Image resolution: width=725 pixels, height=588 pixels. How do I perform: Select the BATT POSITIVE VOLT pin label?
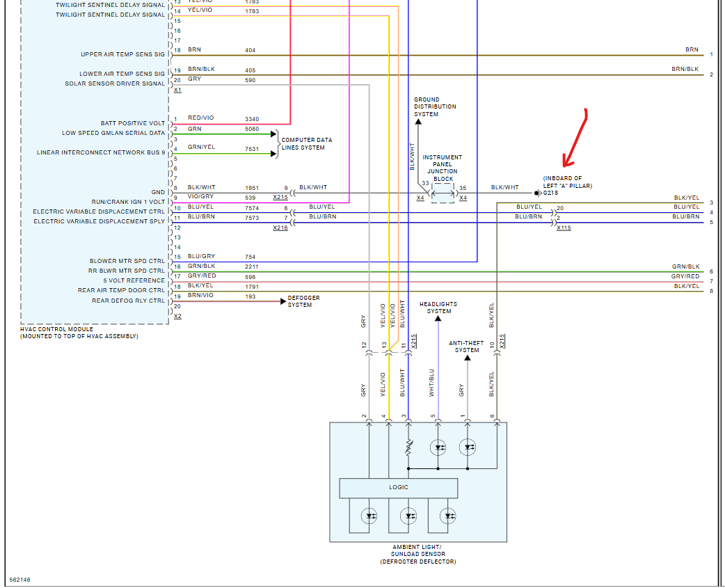click(133, 123)
